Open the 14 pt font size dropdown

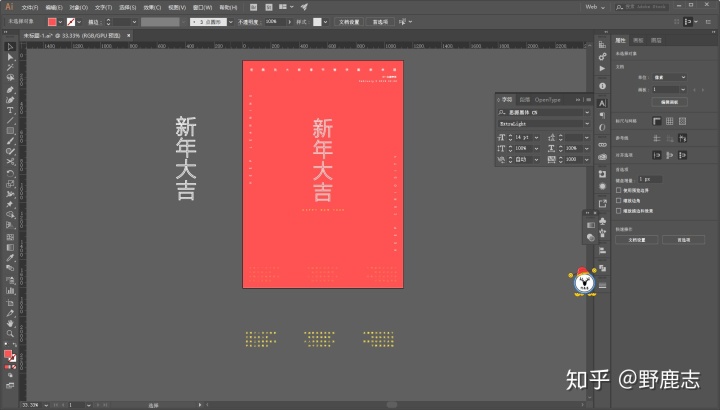pyautogui.click(x=536, y=137)
